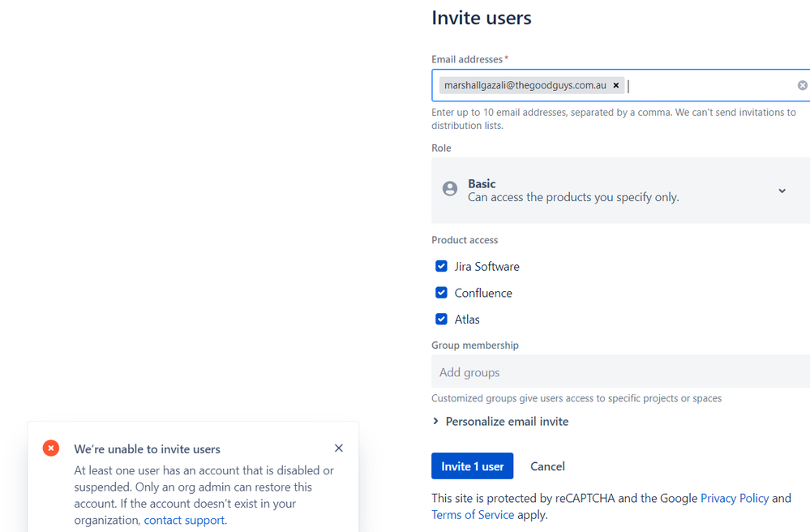Open the Role dropdown showing Basic
Screen dimensions: 810x532
[620, 191]
